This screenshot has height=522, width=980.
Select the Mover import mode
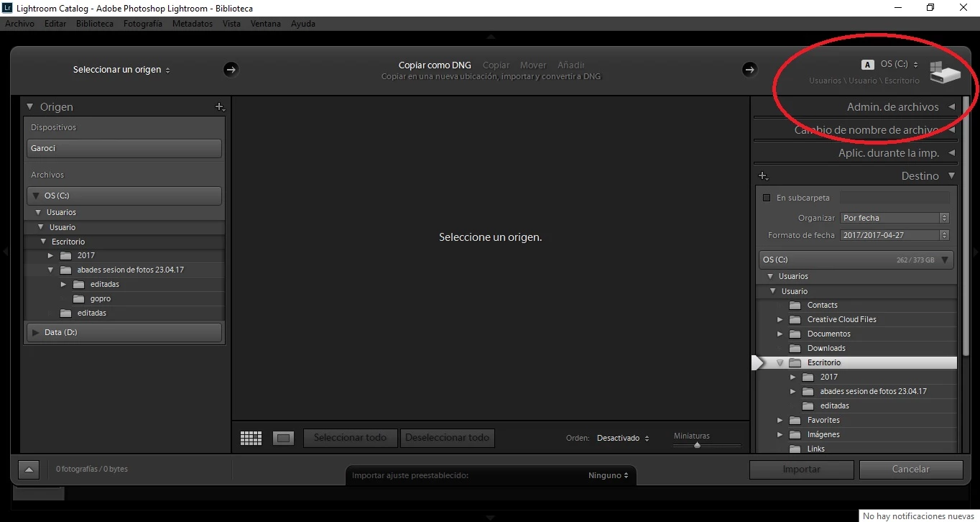533,65
